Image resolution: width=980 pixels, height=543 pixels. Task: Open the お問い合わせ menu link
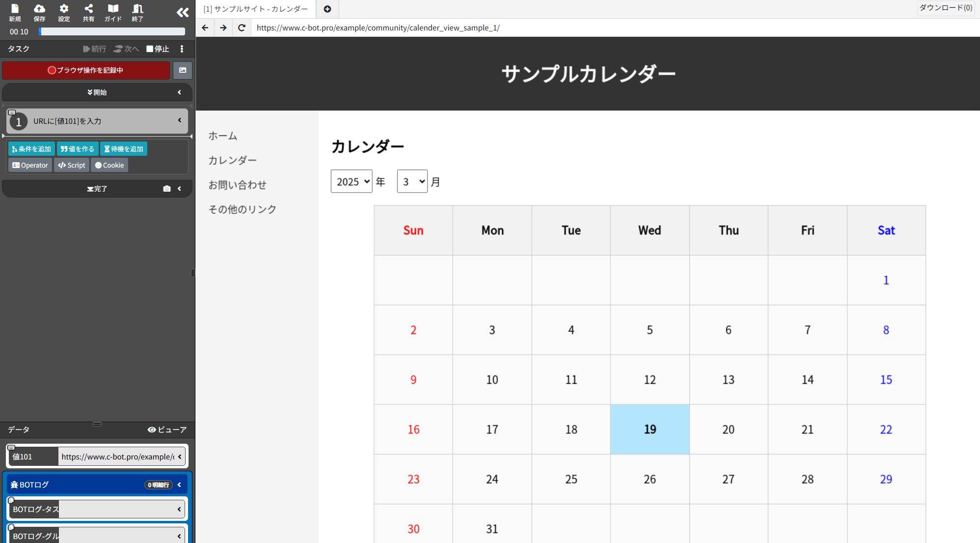(237, 185)
